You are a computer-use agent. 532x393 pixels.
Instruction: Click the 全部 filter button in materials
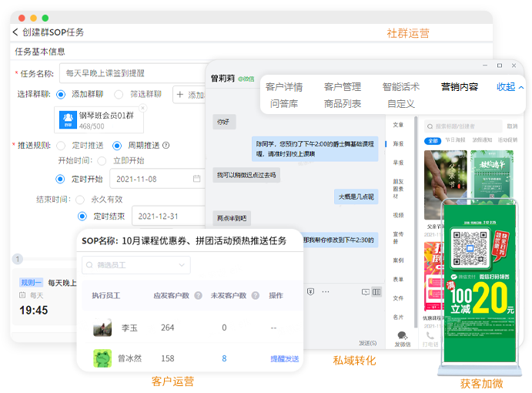click(433, 141)
